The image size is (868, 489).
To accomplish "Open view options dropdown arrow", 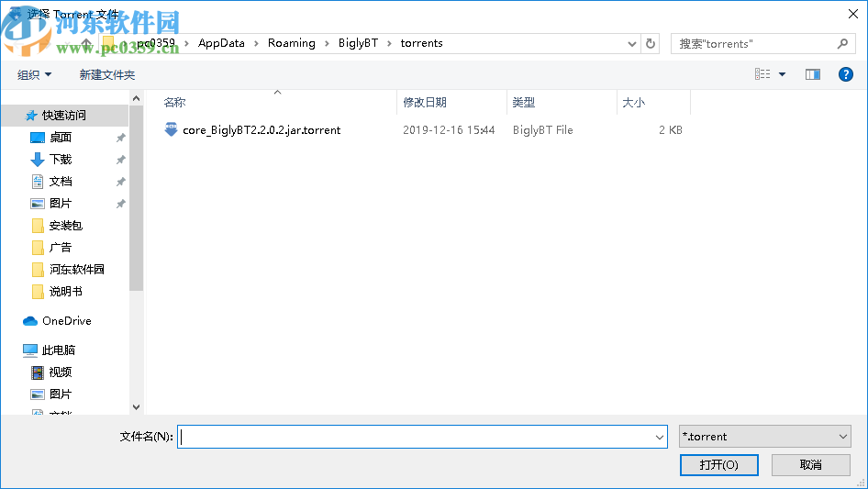I will click(782, 74).
